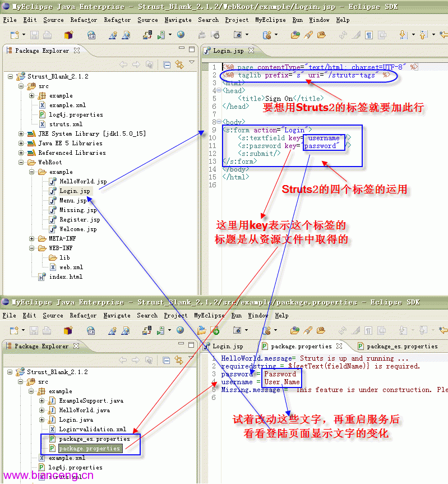
Task: Click the camera snapshot icon in top window toolbar
Action: [237, 35]
